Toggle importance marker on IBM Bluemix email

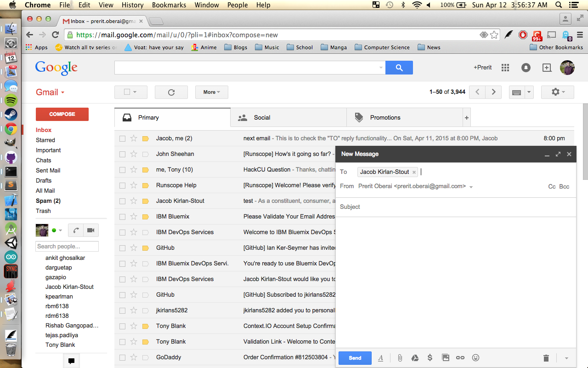tap(146, 217)
